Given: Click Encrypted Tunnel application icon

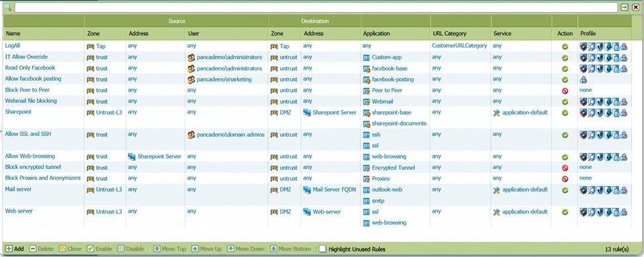Looking at the screenshot, I should pyautogui.click(x=367, y=168).
